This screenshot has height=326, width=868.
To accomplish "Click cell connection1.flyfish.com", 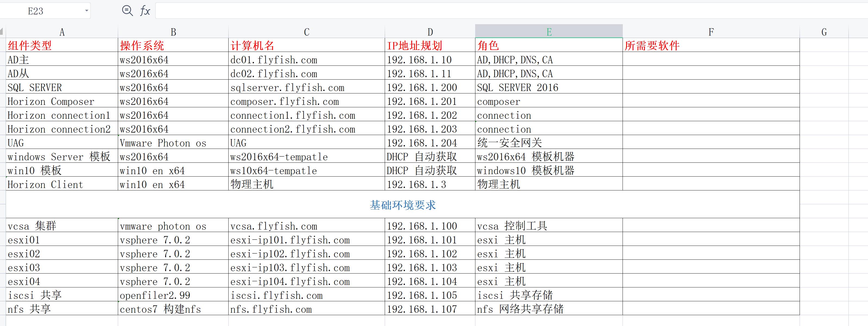I will tap(307, 114).
